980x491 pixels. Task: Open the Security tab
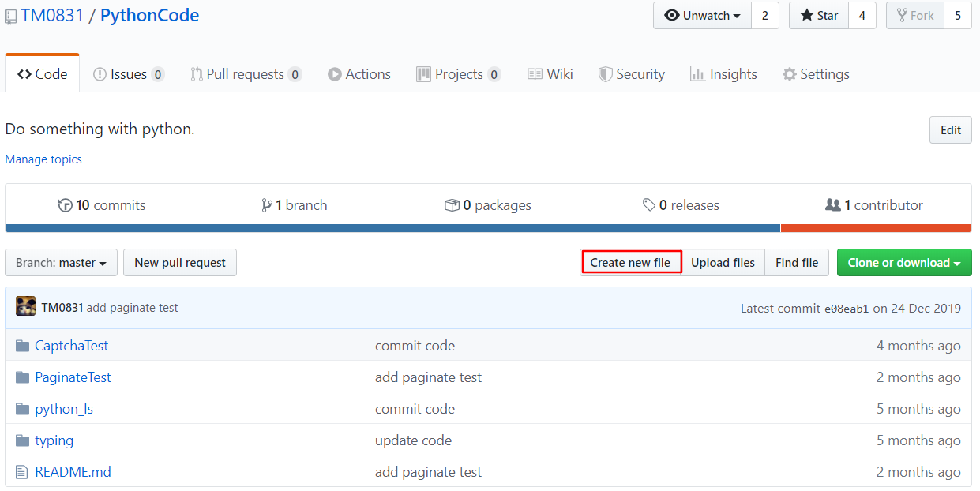pos(631,74)
